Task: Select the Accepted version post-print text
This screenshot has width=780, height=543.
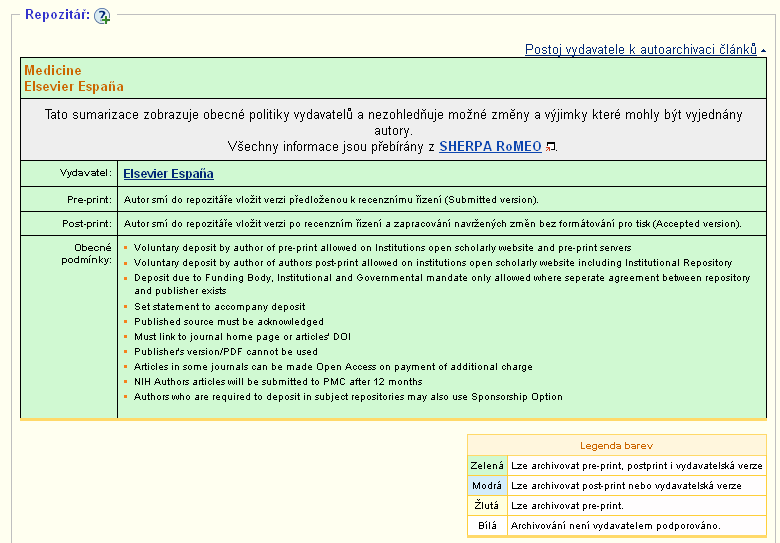Action: (432, 224)
